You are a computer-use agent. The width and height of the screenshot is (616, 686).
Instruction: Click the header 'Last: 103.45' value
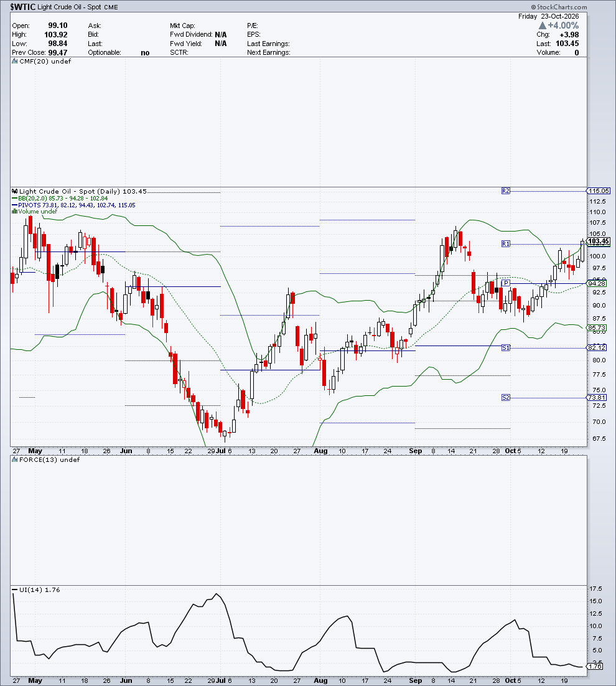pyautogui.click(x=567, y=44)
